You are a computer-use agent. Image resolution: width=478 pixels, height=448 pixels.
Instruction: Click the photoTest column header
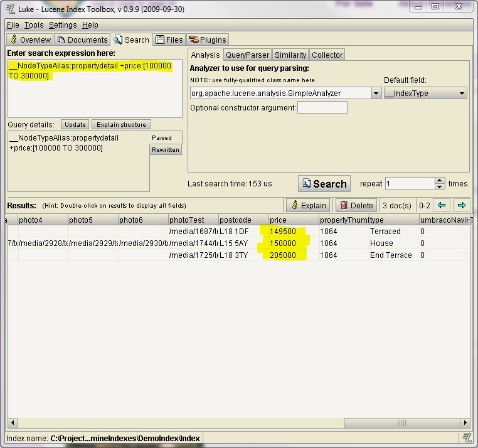[194, 220]
